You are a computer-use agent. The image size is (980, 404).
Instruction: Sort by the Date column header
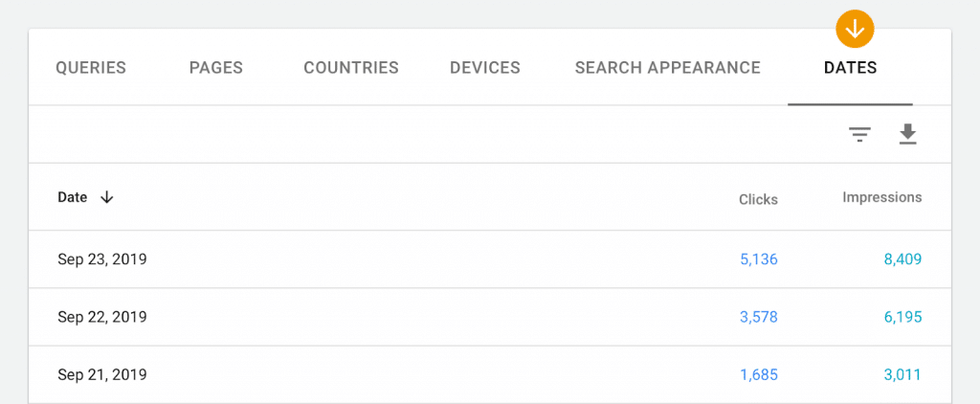click(73, 197)
